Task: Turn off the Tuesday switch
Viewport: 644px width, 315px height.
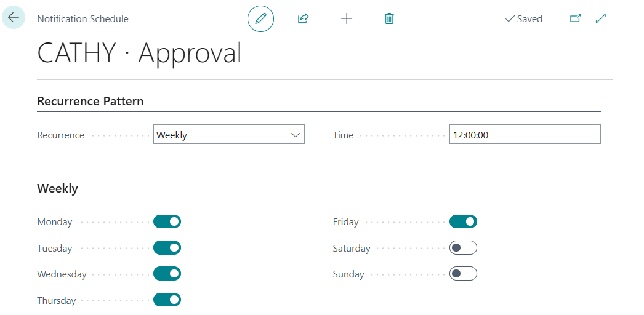Action: pos(167,248)
